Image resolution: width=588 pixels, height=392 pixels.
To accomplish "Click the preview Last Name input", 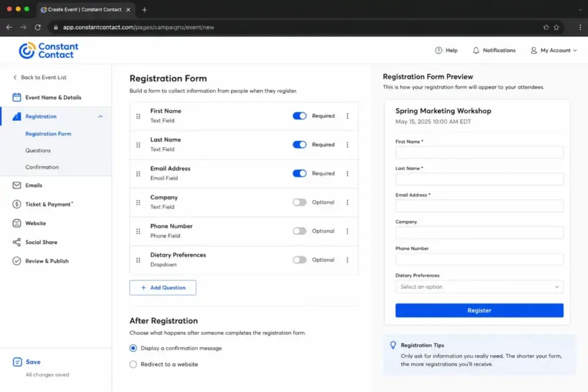I will point(479,178).
